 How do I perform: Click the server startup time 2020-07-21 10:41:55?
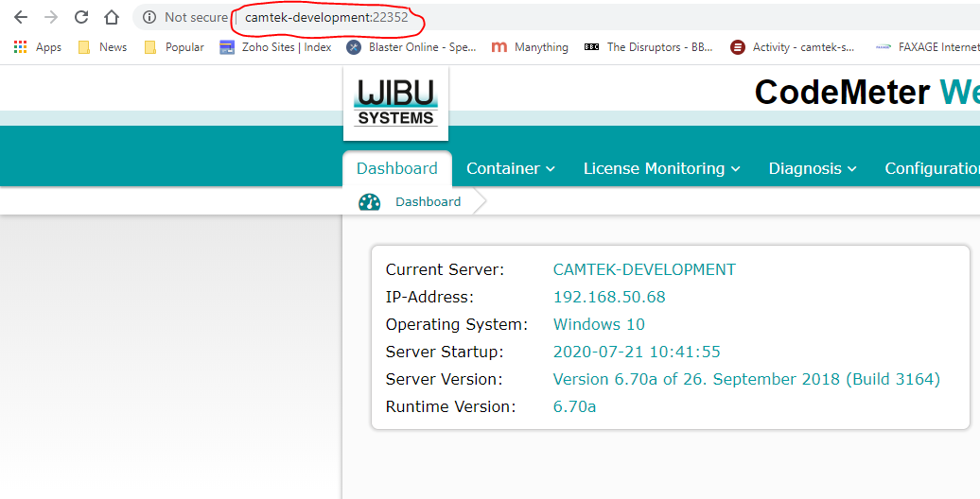tap(637, 352)
